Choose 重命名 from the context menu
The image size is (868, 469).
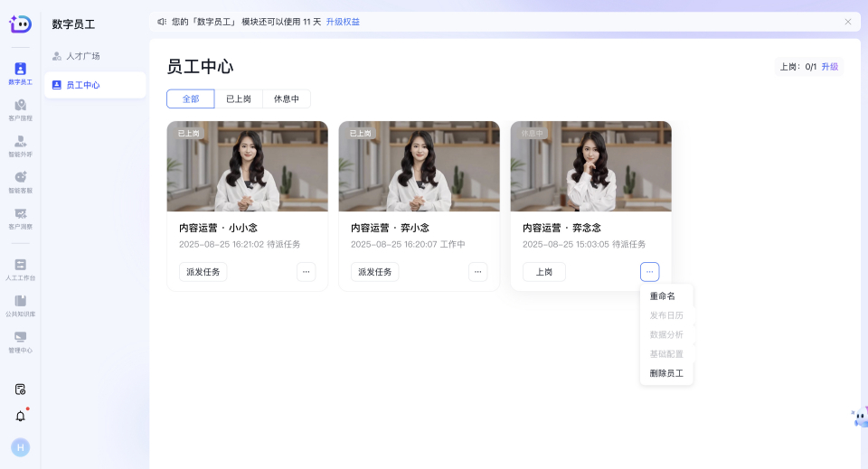pyautogui.click(x=663, y=296)
